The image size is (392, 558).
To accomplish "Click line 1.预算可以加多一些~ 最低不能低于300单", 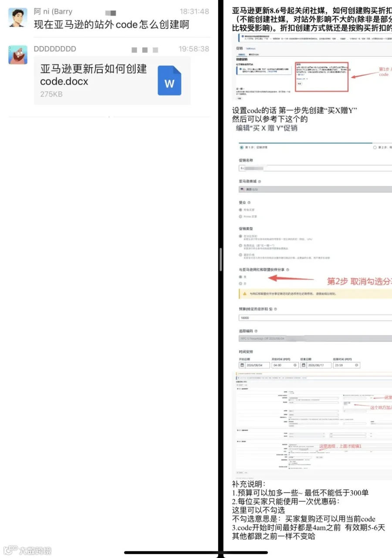I will pyautogui.click(x=301, y=493).
